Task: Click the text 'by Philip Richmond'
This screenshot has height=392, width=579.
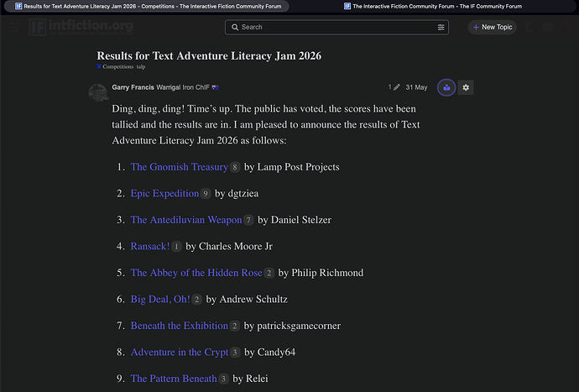Action: tap(321, 273)
